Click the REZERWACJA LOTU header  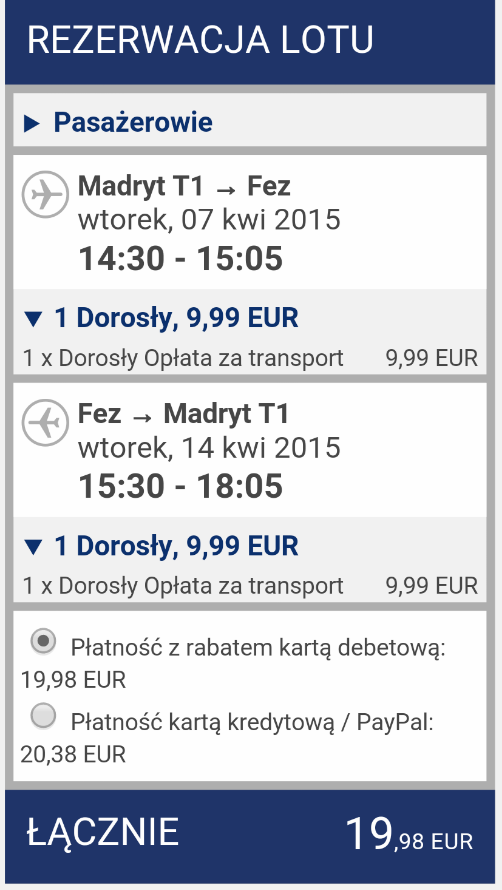[200, 40]
